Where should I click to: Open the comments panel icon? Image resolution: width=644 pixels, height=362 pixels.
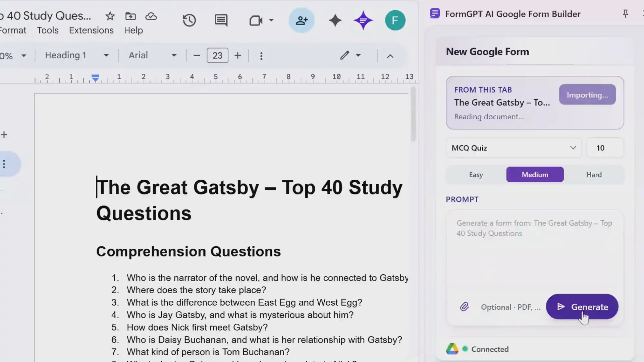[221, 20]
